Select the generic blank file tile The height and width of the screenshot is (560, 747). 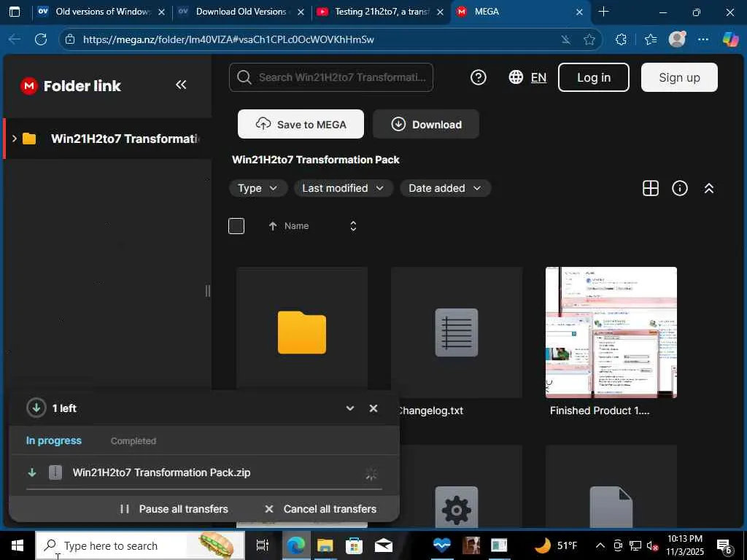point(611,507)
